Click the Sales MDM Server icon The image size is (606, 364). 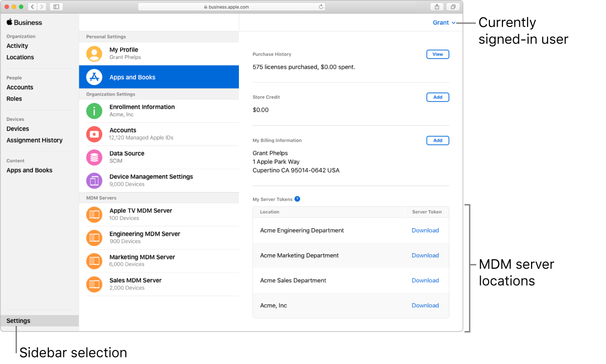pos(94,284)
